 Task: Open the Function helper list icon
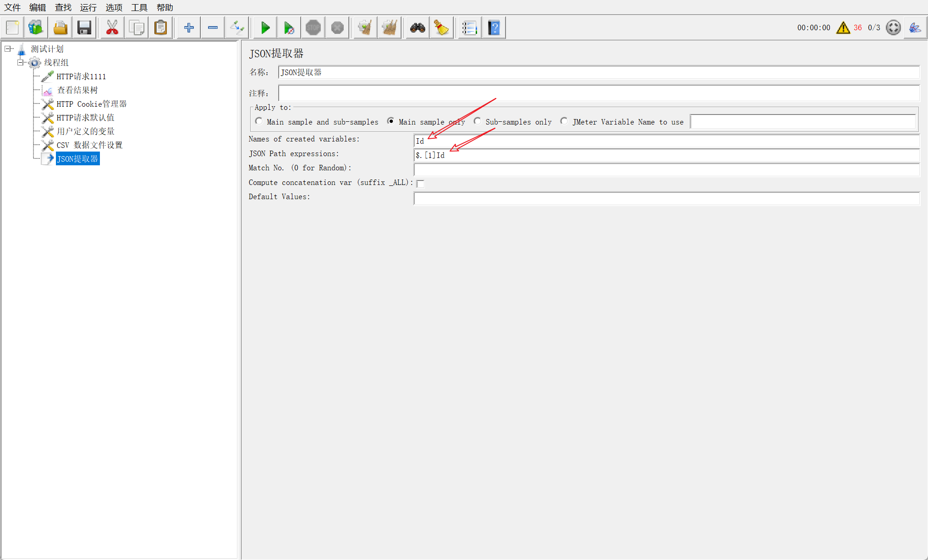(x=470, y=28)
